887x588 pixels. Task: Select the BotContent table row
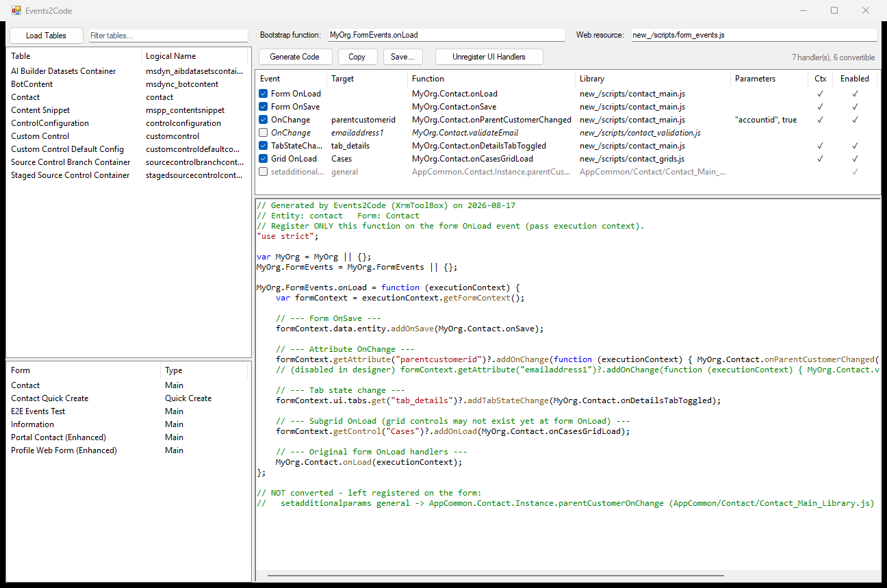(x=128, y=84)
